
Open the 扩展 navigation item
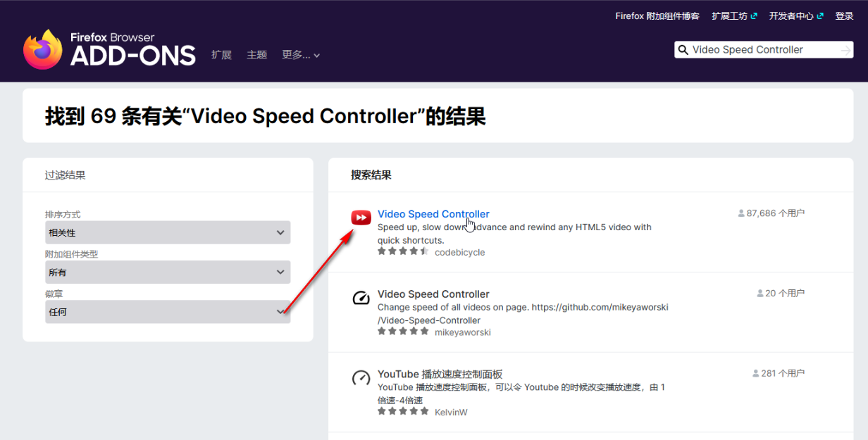(x=221, y=55)
